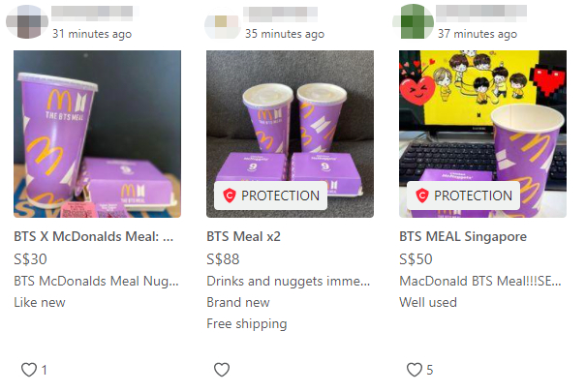Click the Protection badge on BTS Meal x2

click(270, 196)
